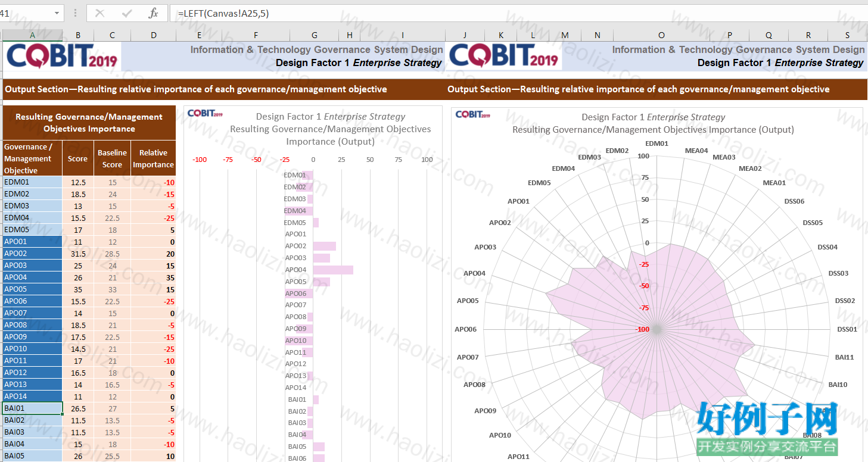Viewport: 868px width, 462px height.
Task: Click the COBIT 2019 logo above the table
Action: tap(63, 57)
